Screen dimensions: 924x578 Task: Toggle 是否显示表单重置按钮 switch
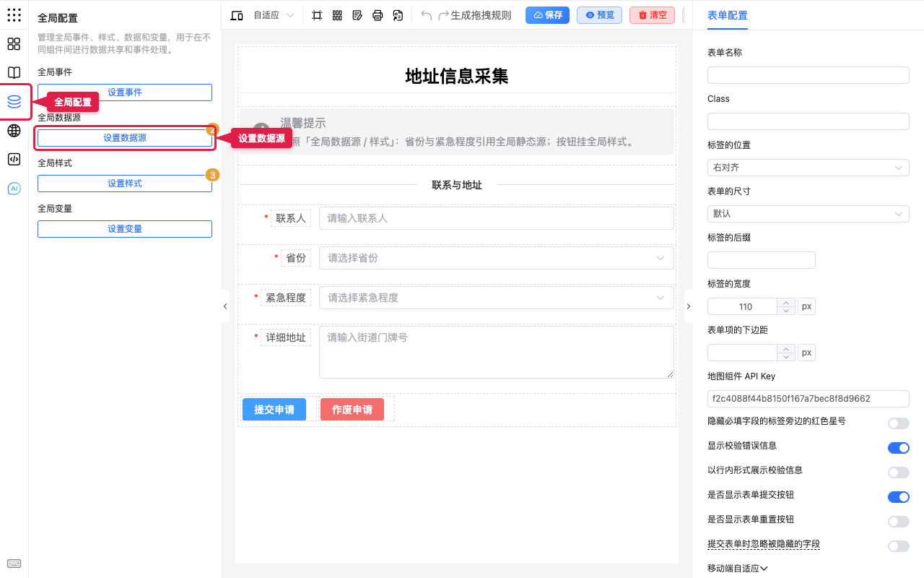point(899,522)
